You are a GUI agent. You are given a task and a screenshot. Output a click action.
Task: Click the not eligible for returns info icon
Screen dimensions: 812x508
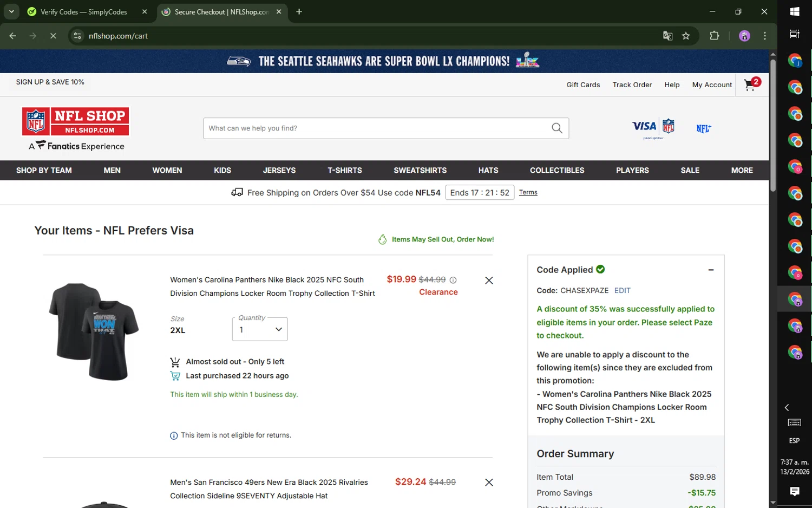[174, 435]
